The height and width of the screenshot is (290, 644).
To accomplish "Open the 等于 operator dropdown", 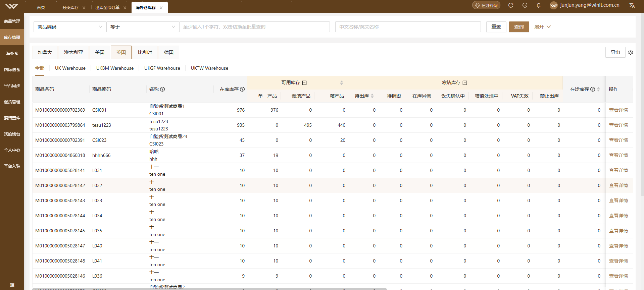I will point(143,27).
